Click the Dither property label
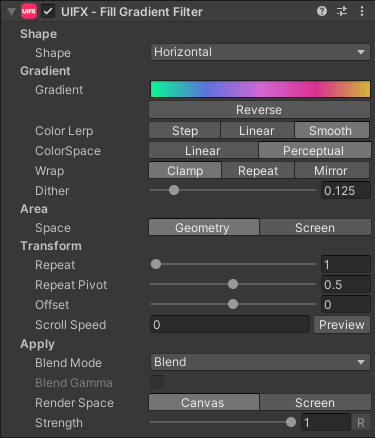Screen dimensions: 375x438 point(52,191)
